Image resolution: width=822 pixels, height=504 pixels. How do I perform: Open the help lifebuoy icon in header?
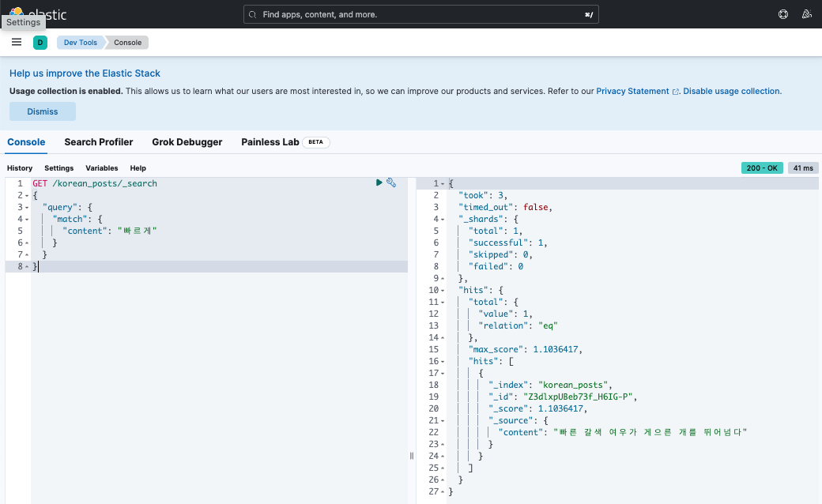[783, 14]
